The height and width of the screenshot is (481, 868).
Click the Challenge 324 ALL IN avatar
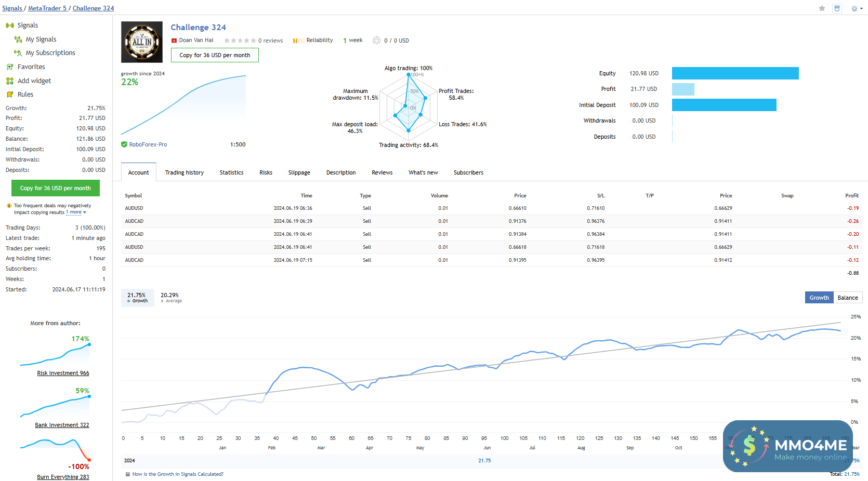pos(142,42)
